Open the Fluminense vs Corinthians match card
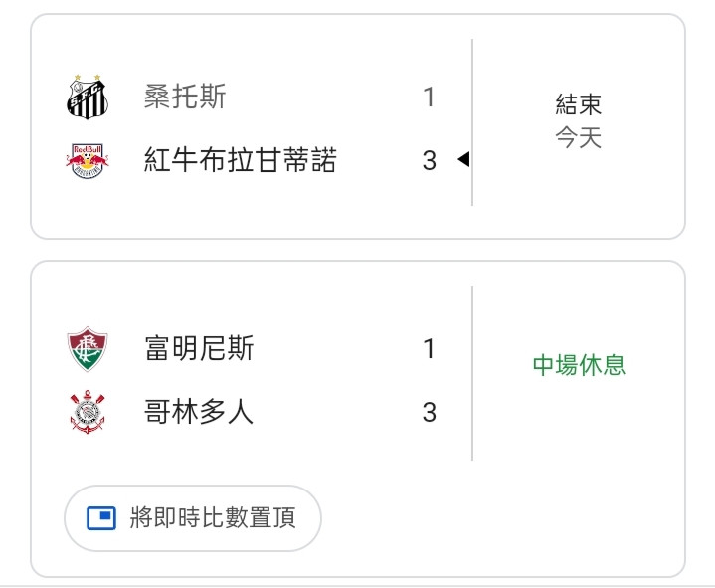 358,419
